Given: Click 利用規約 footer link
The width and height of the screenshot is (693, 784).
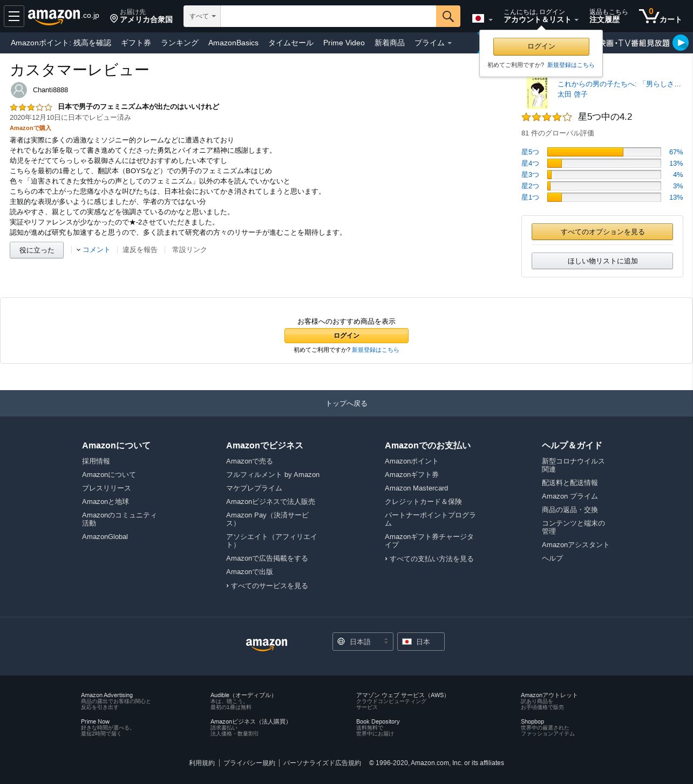Looking at the screenshot, I should (202, 763).
